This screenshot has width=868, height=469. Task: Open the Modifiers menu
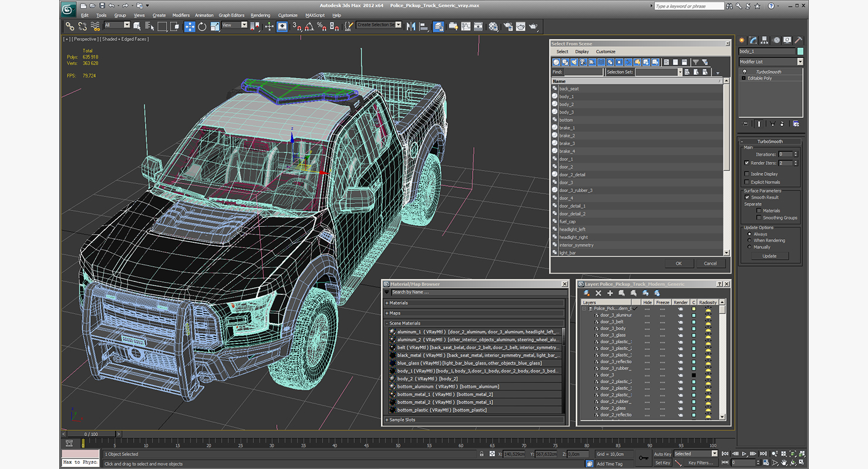[181, 15]
